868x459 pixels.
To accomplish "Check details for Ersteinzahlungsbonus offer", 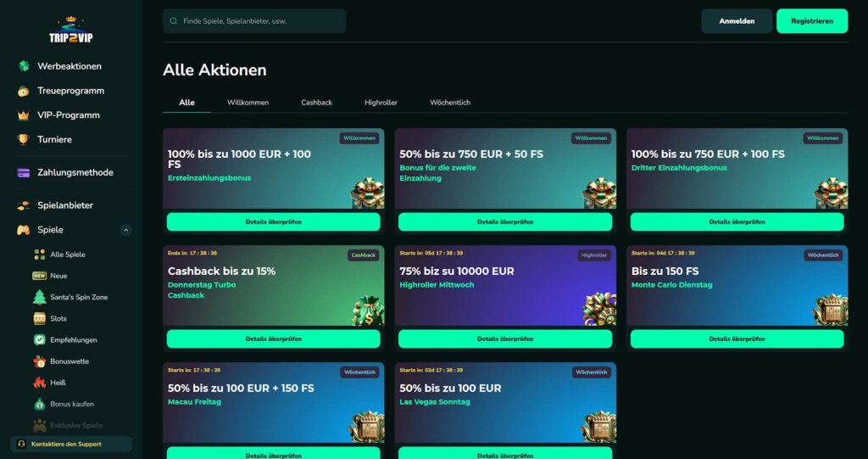I will click(x=273, y=221).
